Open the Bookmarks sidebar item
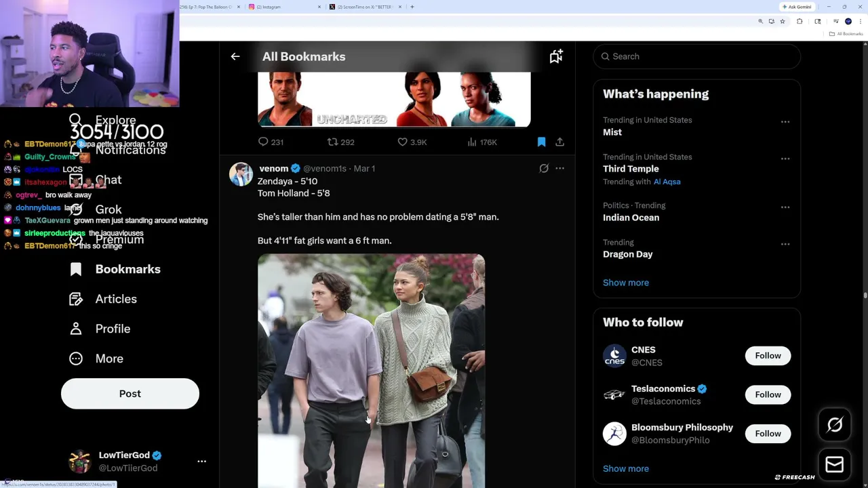868x488 pixels. [x=115, y=269]
